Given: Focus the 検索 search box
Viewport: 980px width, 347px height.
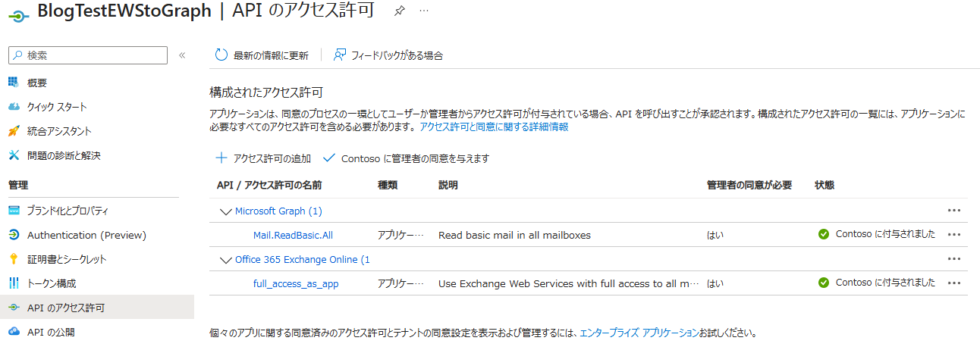Looking at the screenshot, I should (x=88, y=55).
